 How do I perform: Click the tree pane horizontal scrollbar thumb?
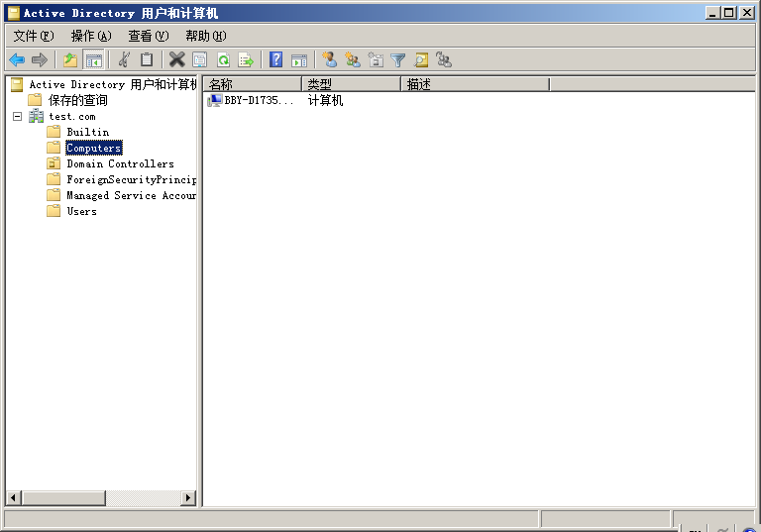[62, 497]
